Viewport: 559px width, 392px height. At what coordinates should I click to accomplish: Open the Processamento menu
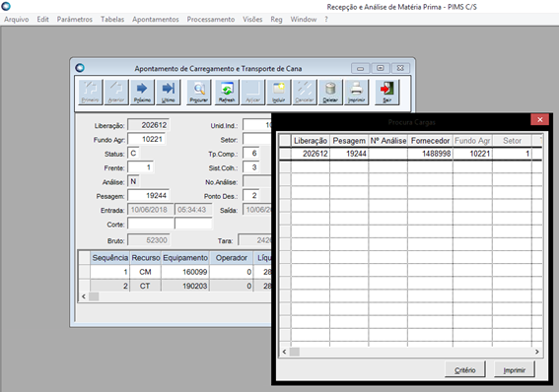coord(211,20)
